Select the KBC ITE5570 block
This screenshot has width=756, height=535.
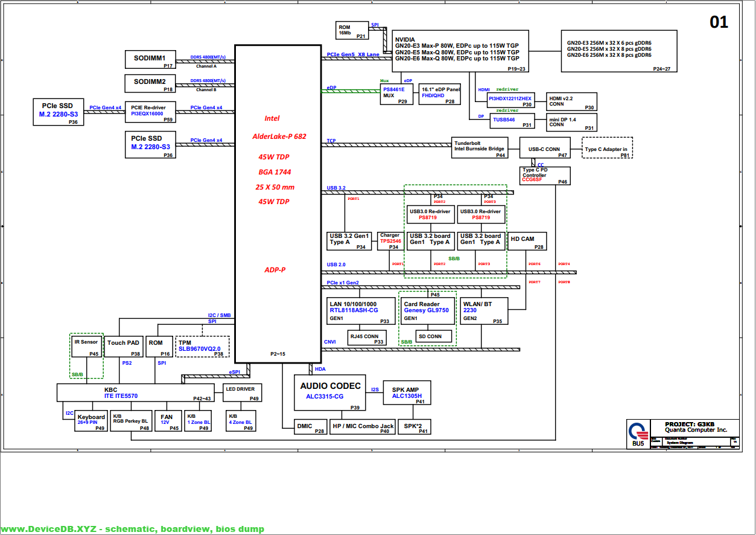click(x=135, y=392)
